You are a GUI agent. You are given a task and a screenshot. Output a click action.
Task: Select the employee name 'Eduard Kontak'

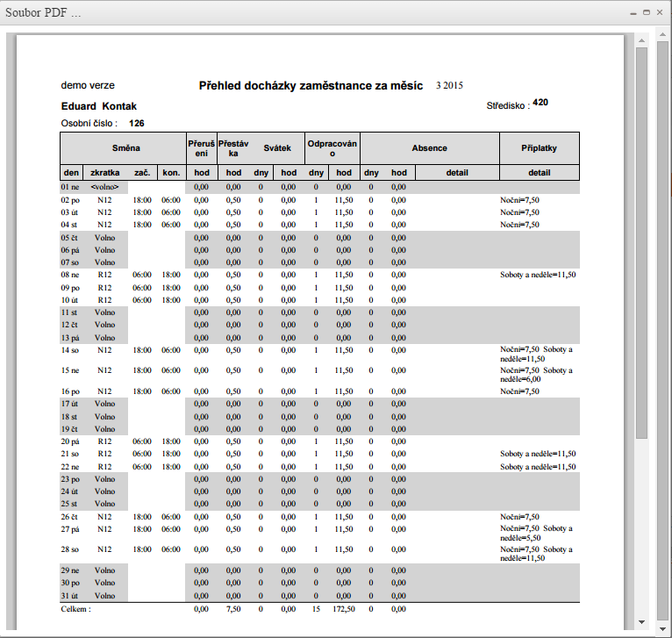coord(98,106)
